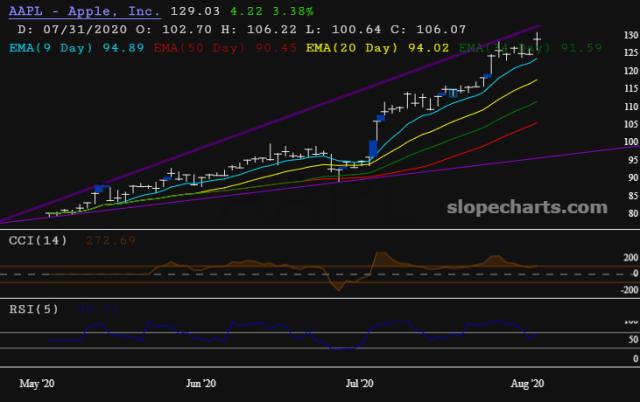The height and width of the screenshot is (402, 640).
Task: Click the large blue candle in early July
Action: click(x=373, y=149)
